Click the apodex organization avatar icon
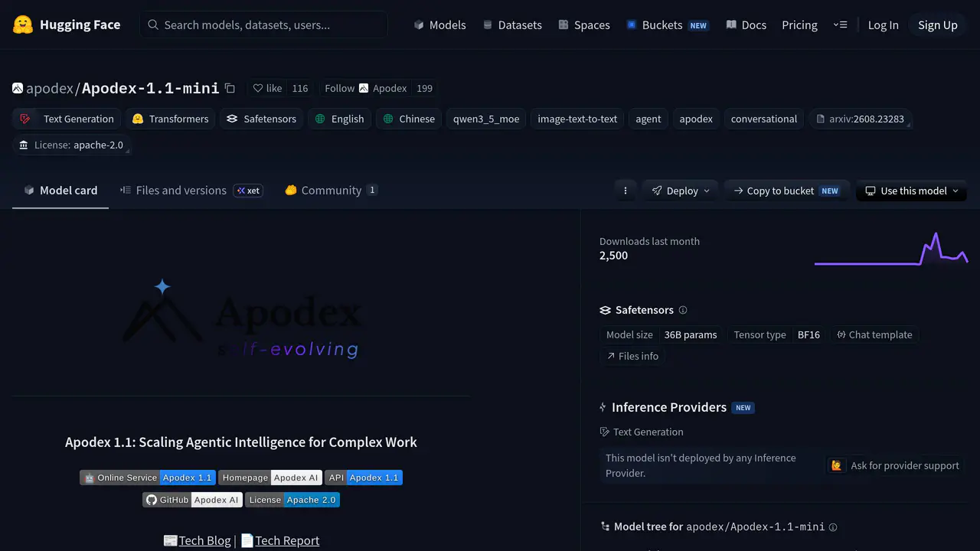 coord(18,88)
